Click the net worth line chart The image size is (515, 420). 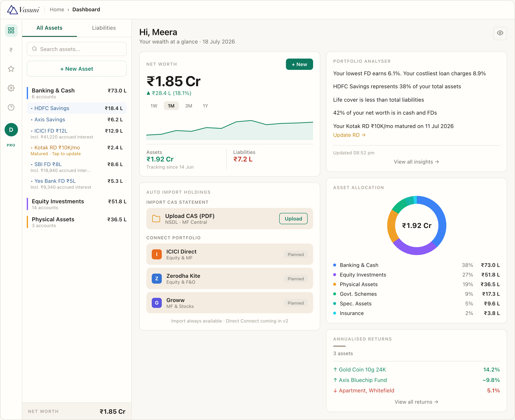pyautogui.click(x=229, y=130)
